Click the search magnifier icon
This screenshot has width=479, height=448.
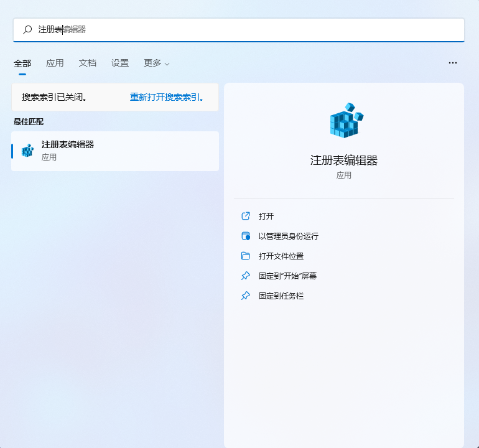click(x=27, y=30)
